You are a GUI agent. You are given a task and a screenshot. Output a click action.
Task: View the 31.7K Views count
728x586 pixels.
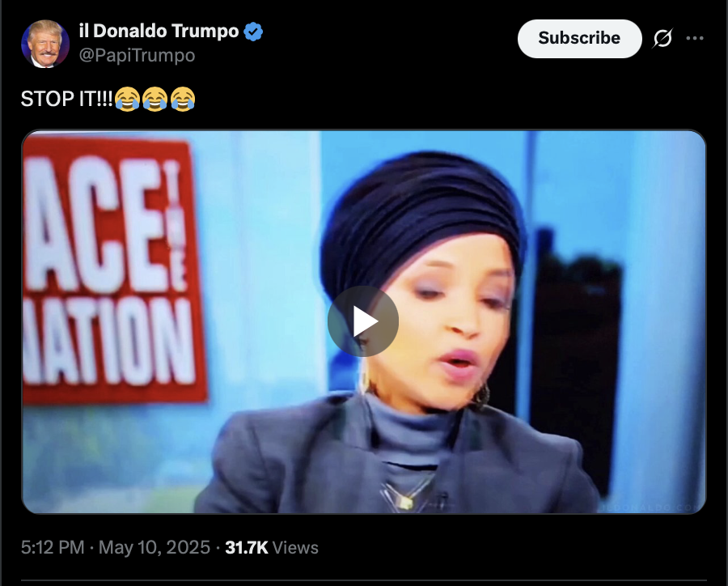[x=272, y=547]
